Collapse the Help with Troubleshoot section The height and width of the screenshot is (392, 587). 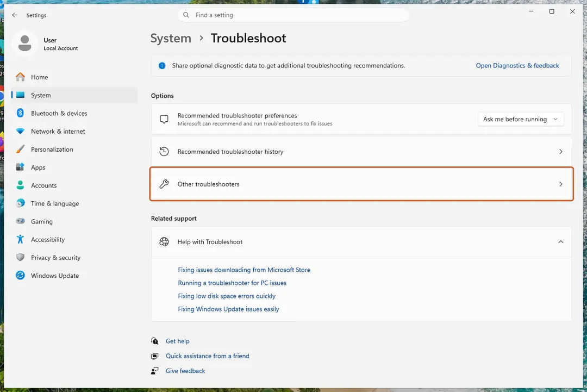(x=560, y=241)
